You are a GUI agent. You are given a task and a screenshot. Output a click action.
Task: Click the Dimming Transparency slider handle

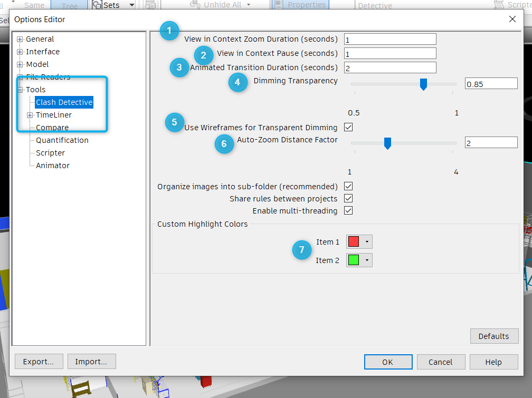coord(423,84)
